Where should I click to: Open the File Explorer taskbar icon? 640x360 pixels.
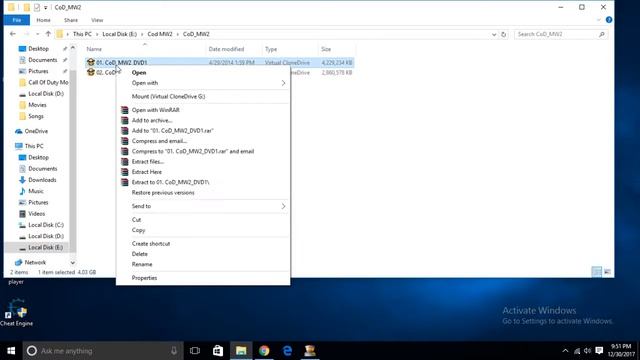[x=241, y=351]
